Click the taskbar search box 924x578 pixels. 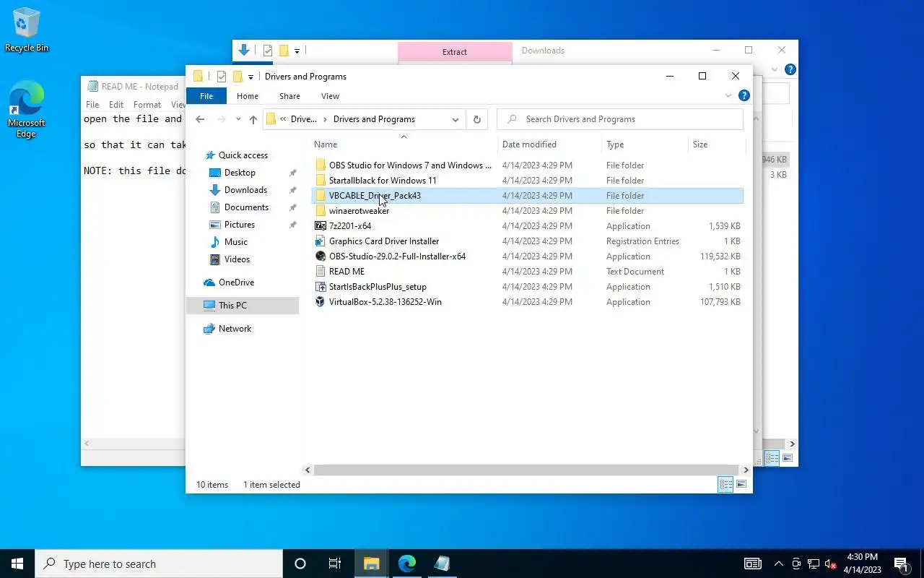(159, 564)
